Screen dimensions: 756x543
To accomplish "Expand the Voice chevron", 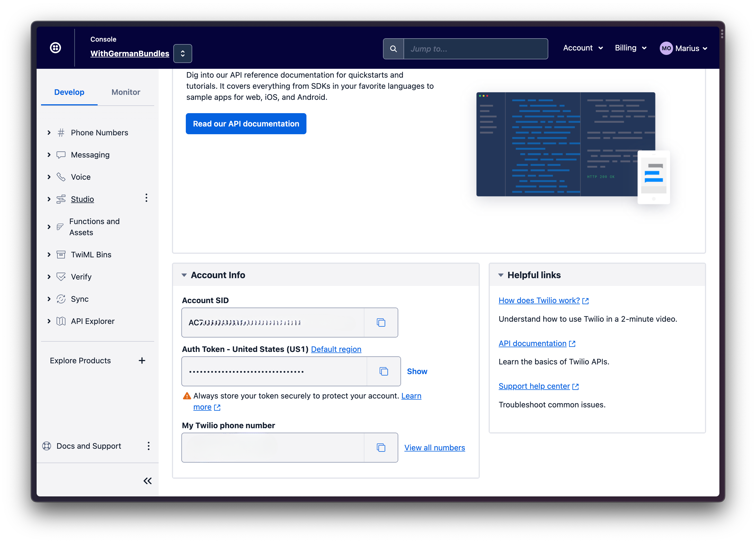I will pyautogui.click(x=49, y=177).
